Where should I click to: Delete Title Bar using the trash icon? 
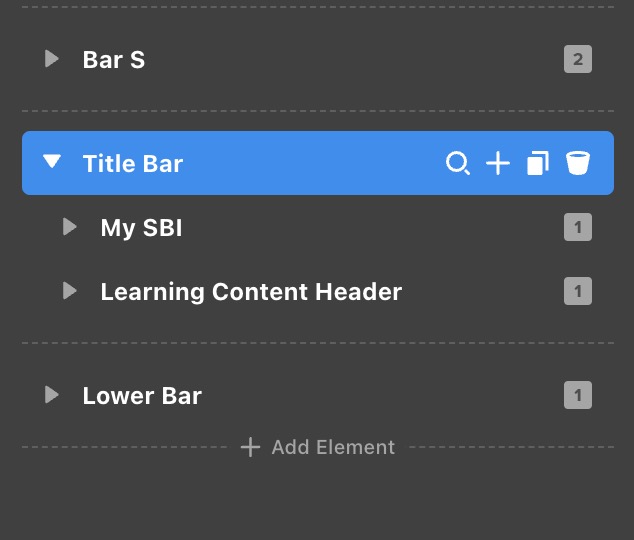pyautogui.click(x=578, y=163)
